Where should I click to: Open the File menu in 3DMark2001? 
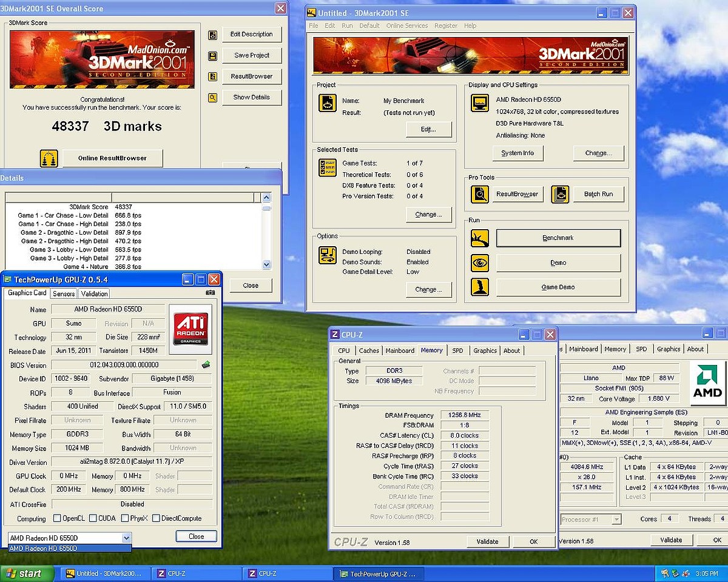tap(314, 26)
